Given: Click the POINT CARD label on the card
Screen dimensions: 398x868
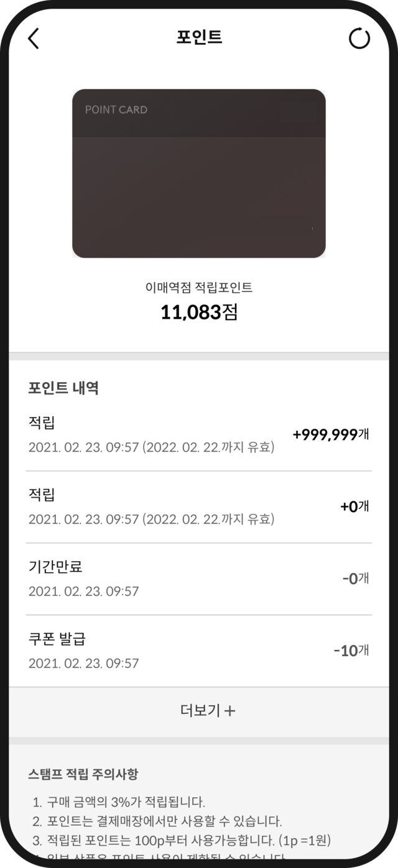Looking at the screenshot, I should [116, 110].
